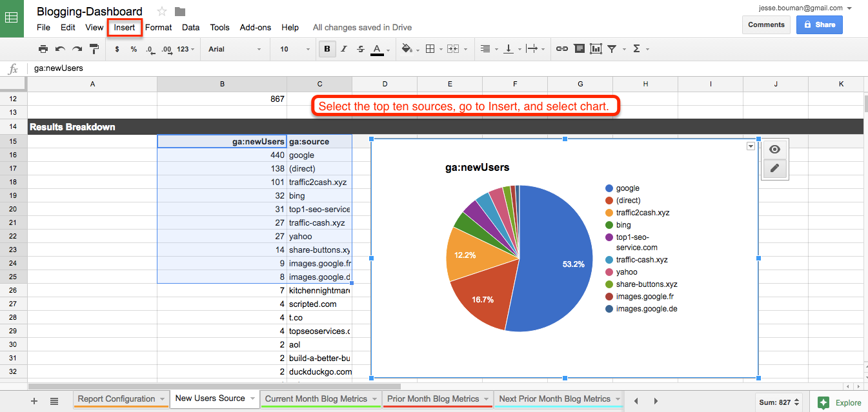Open the Insert menu

(125, 27)
